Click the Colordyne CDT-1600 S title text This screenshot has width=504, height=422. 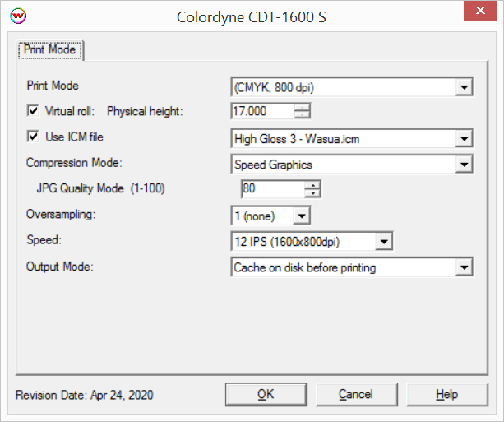pyautogui.click(x=252, y=17)
